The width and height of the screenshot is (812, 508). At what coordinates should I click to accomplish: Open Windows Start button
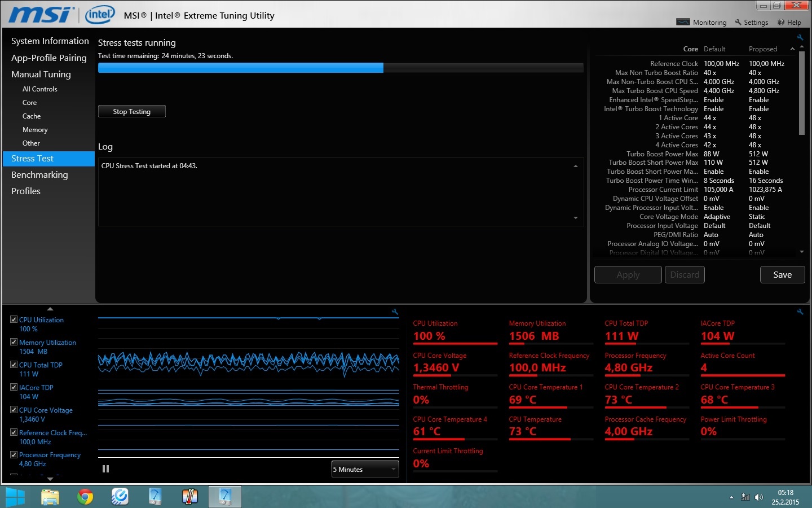[x=15, y=497]
